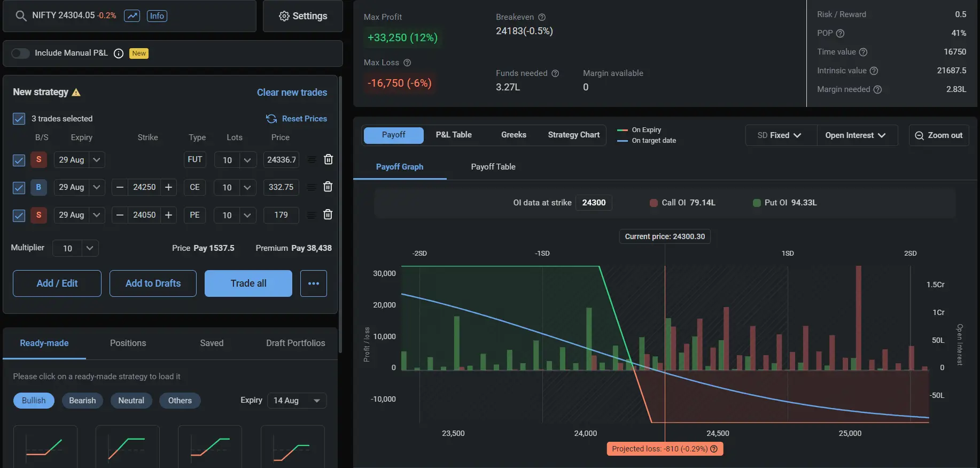
Task: Click the price field showing 332.75
Action: (281, 187)
